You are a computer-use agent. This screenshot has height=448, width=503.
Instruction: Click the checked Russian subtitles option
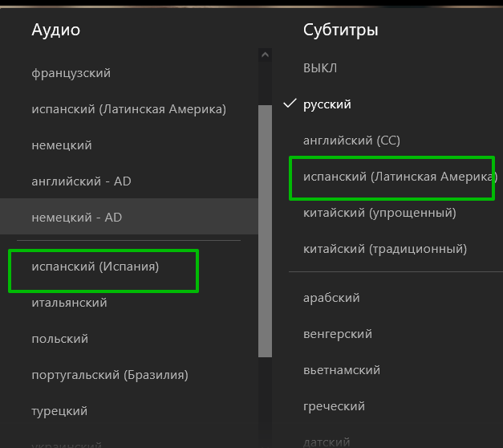pyautogui.click(x=327, y=104)
